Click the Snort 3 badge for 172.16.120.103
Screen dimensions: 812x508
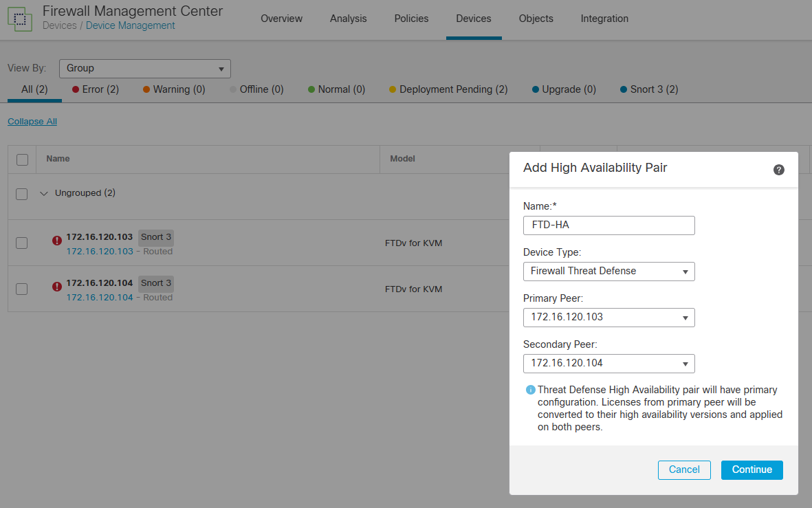tap(156, 237)
